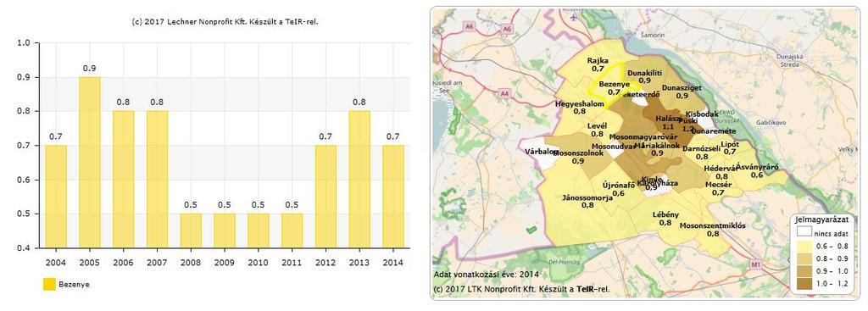Click the Mecsér label on the map
The image size is (868, 311).
click(719, 184)
